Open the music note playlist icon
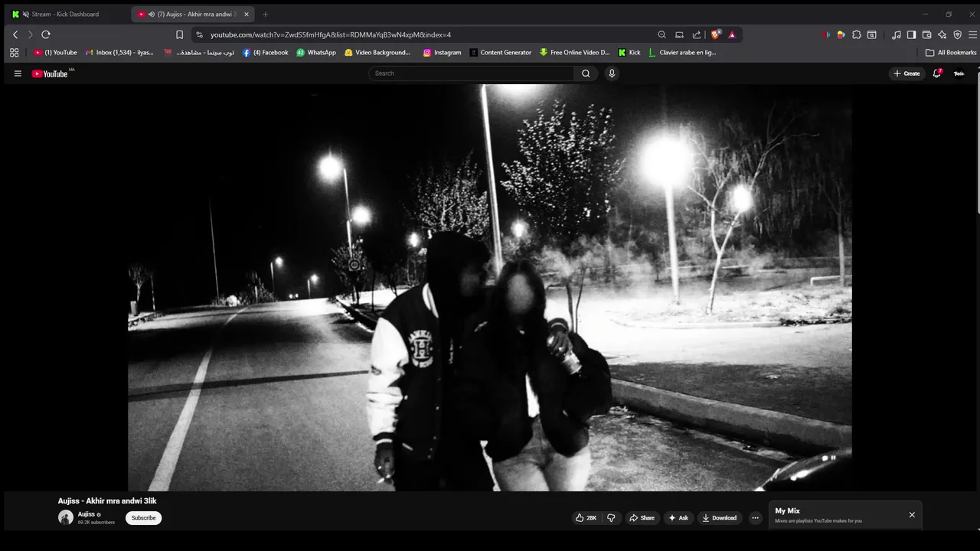 [896, 34]
